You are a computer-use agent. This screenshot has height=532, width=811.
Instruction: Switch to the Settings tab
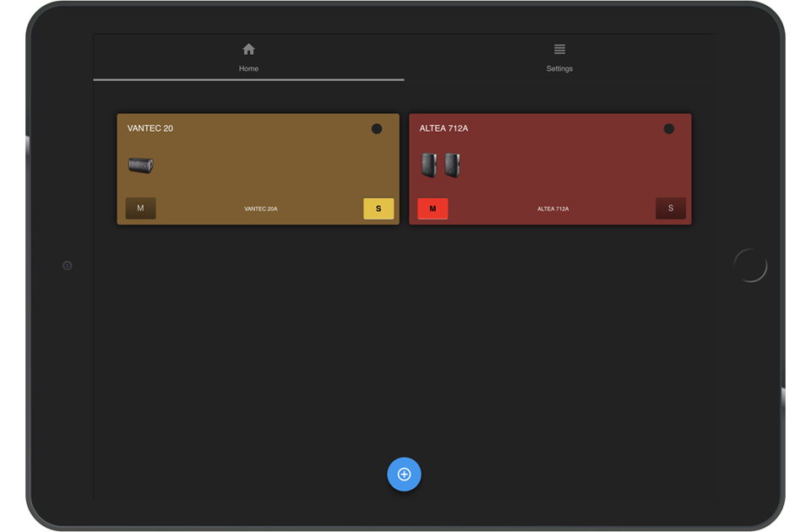click(559, 58)
